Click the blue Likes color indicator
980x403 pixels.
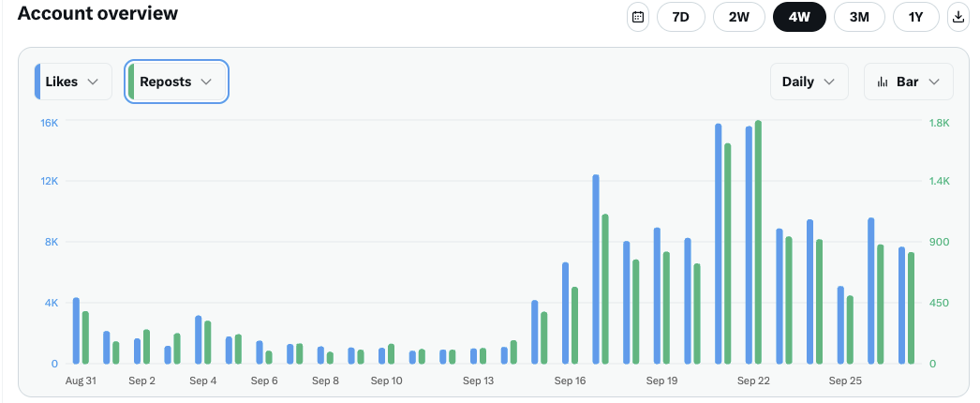pyautogui.click(x=37, y=82)
